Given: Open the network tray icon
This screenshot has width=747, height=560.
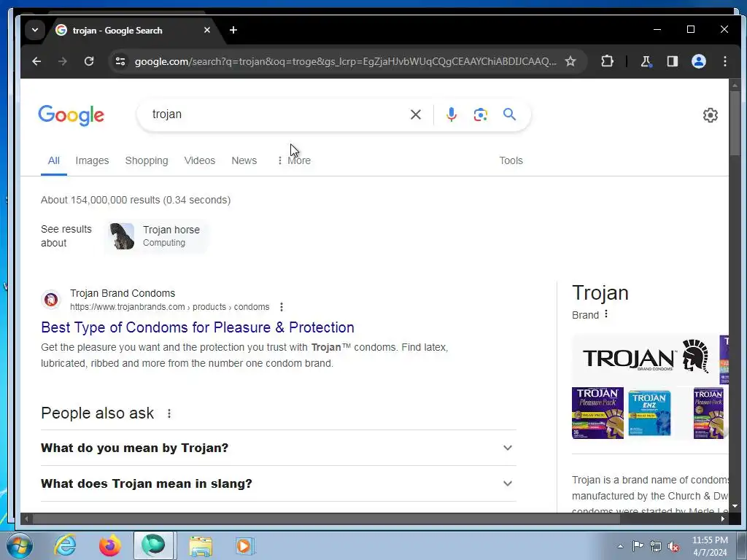Looking at the screenshot, I should point(656,546).
